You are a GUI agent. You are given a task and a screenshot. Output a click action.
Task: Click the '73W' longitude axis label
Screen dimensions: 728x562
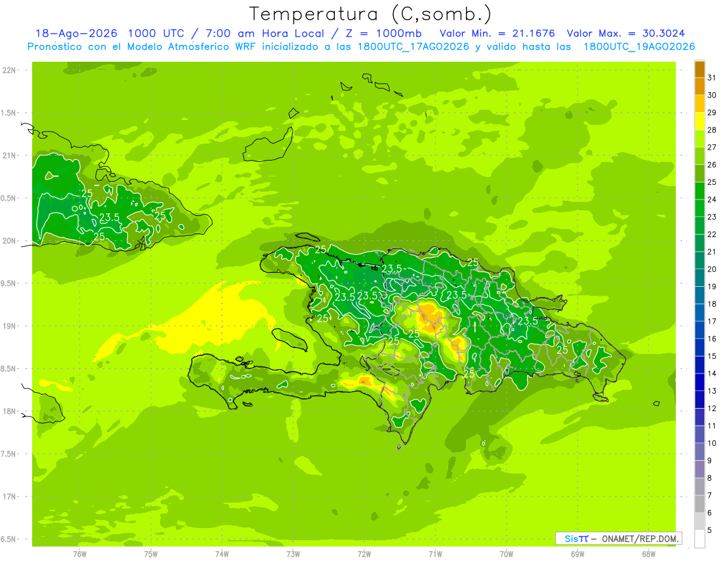point(293,554)
